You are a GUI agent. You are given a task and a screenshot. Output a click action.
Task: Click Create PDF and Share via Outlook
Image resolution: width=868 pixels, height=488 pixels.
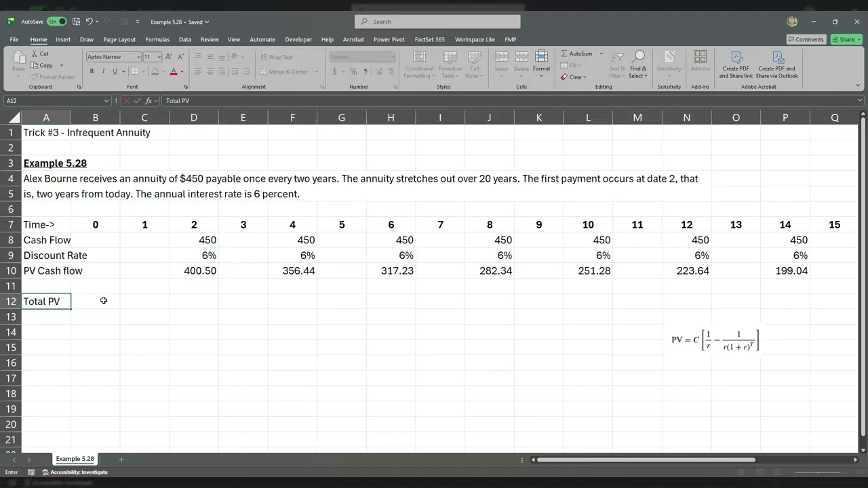pyautogui.click(x=776, y=64)
